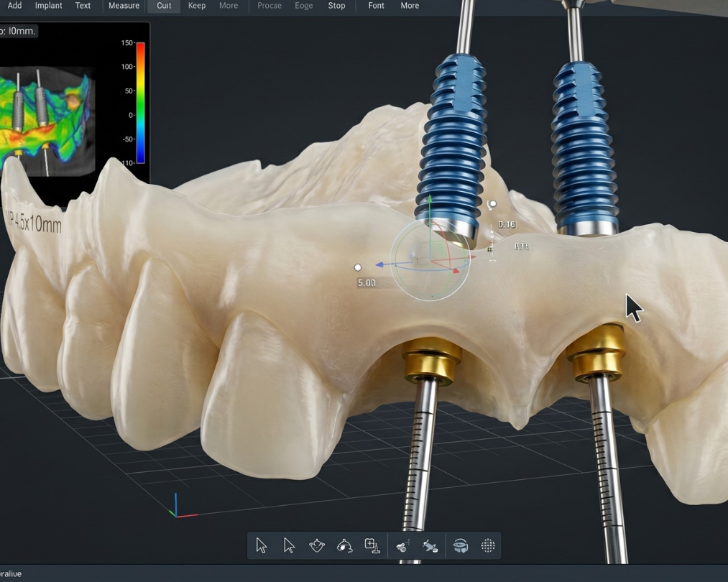Click the Procse item in top bar
Image resolution: width=728 pixels, height=582 pixels.
pyautogui.click(x=269, y=6)
